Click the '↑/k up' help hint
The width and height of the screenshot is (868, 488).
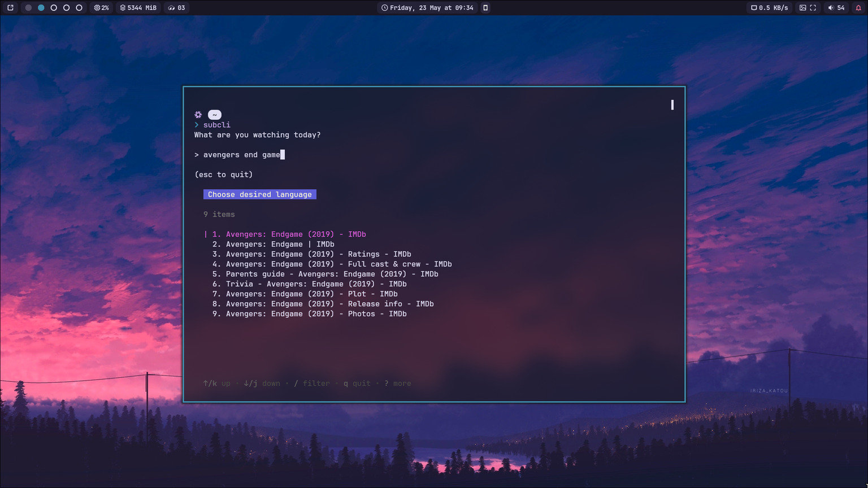pos(217,384)
